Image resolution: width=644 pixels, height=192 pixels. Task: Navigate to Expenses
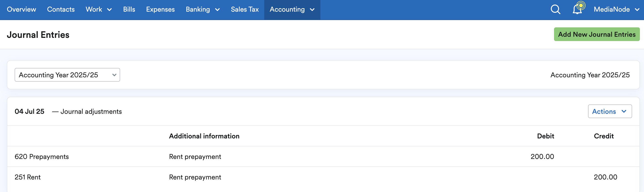pos(160,10)
